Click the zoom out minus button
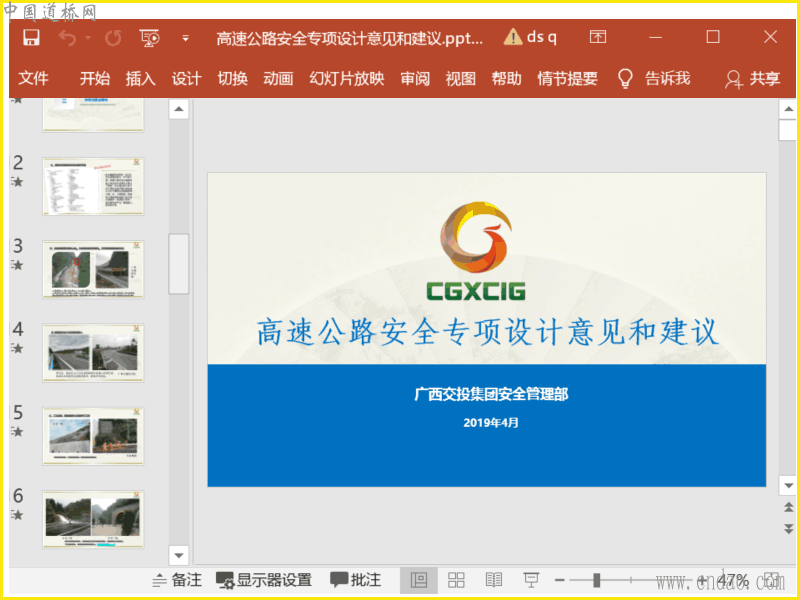Image resolution: width=800 pixels, height=600 pixels. click(x=560, y=580)
